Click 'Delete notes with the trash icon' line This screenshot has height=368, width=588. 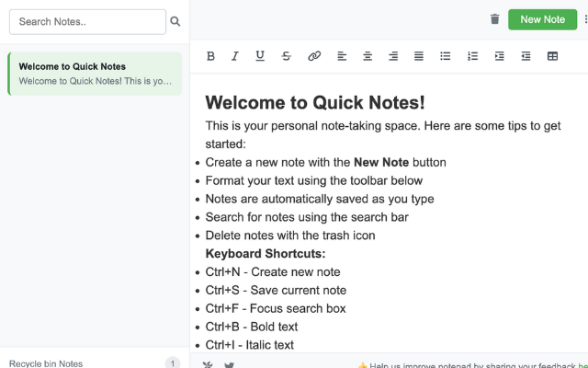290,236
